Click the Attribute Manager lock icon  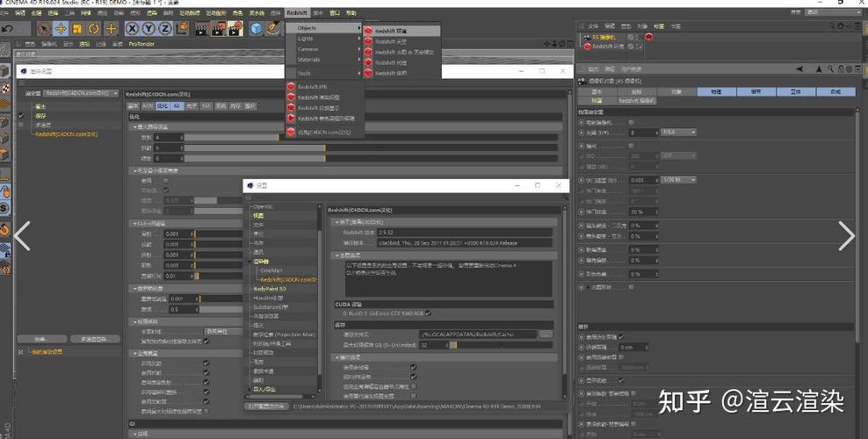click(840, 69)
